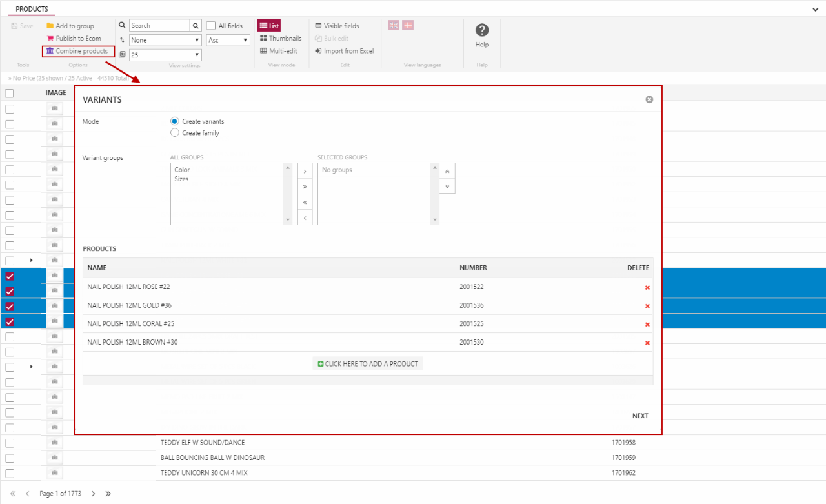The image size is (826, 504).
Task: Click NEXT in the Variants dialog
Action: click(640, 416)
